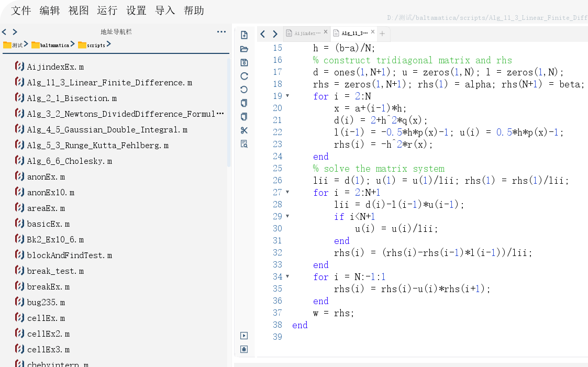Add a new editor tab with plus

pyautogui.click(x=382, y=34)
